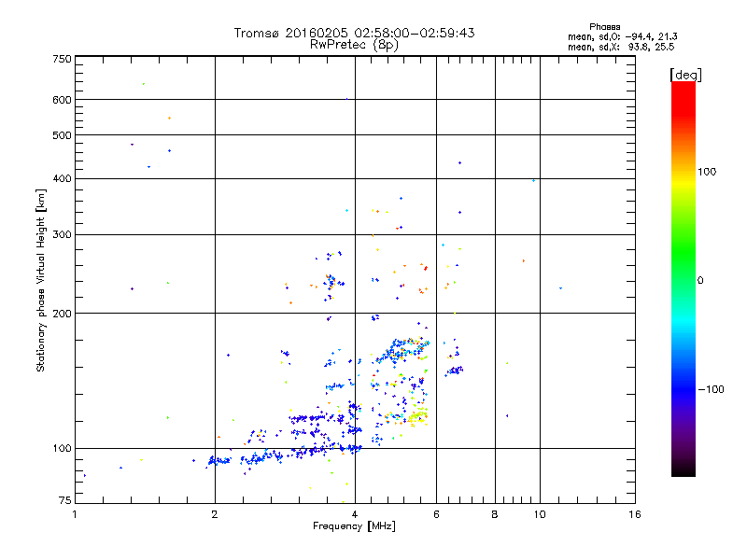The image size is (747, 560).
Task: Click the 'Phases' header label
Action: pos(604,27)
